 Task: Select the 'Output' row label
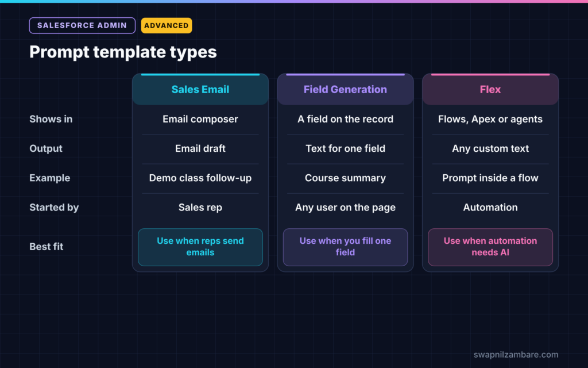pyautogui.click(x=46, y=149)
